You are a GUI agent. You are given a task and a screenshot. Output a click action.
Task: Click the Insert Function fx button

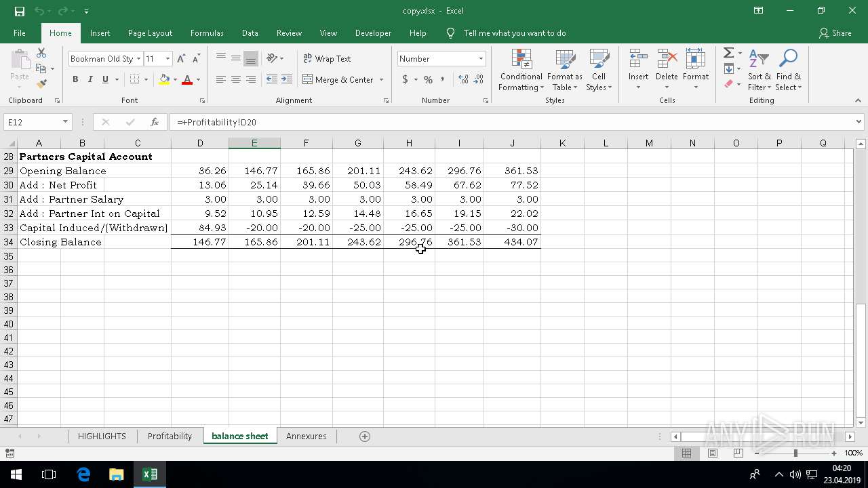155,122
